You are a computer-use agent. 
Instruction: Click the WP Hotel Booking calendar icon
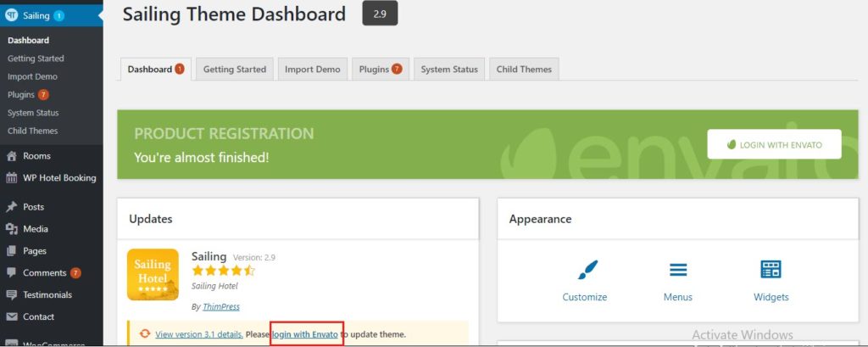click(x=12, y=178)
